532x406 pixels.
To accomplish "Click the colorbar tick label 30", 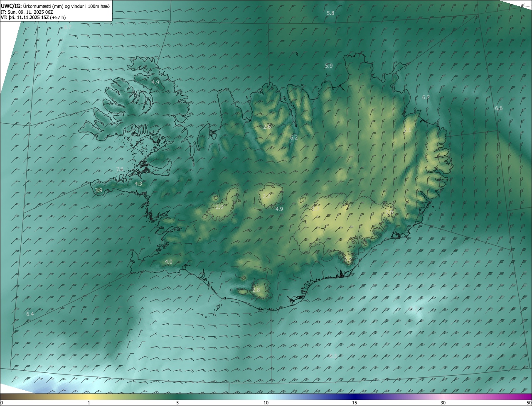I will [x=443, y=403].
